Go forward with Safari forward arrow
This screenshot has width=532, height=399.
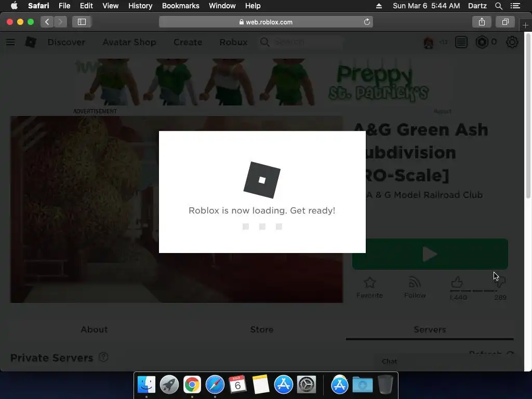[x=60, y=22]
